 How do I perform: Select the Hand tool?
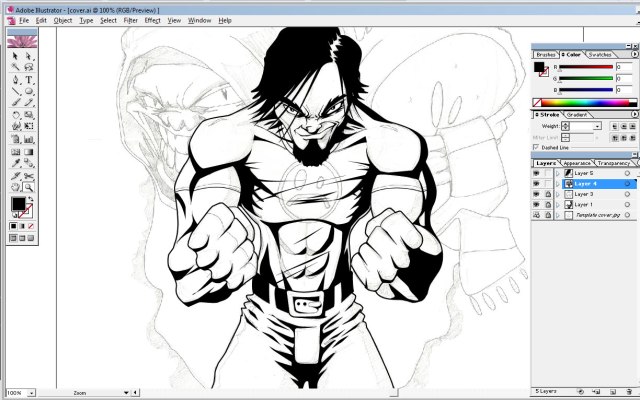pyautogui.click(x=16, y=187)
